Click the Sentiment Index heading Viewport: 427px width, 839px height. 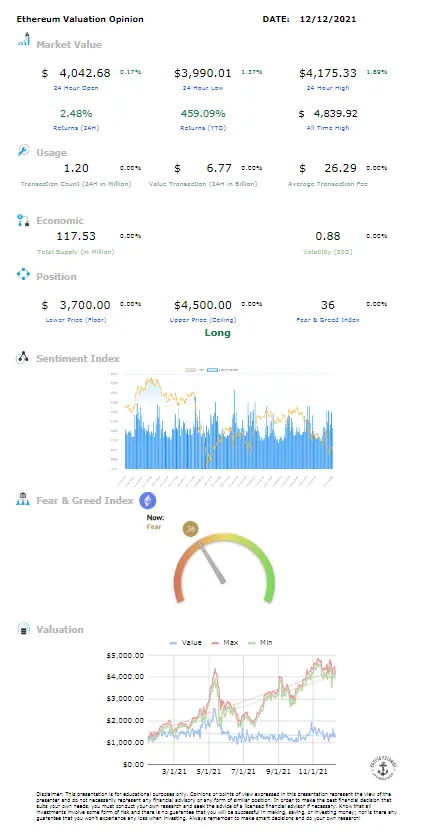tap(78, 359)
